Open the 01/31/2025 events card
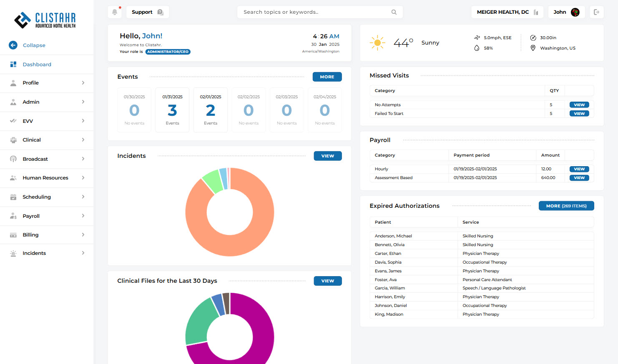 click(x=172, y=110)
